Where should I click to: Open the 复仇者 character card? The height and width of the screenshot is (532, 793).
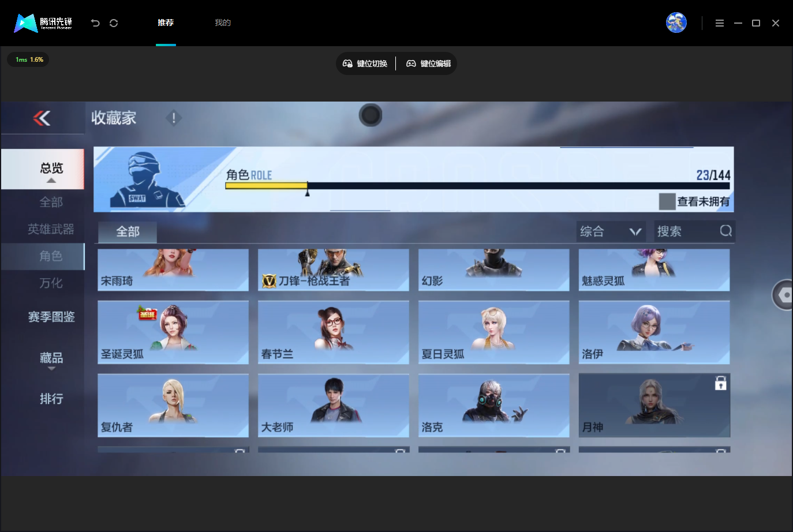(173, 406)
